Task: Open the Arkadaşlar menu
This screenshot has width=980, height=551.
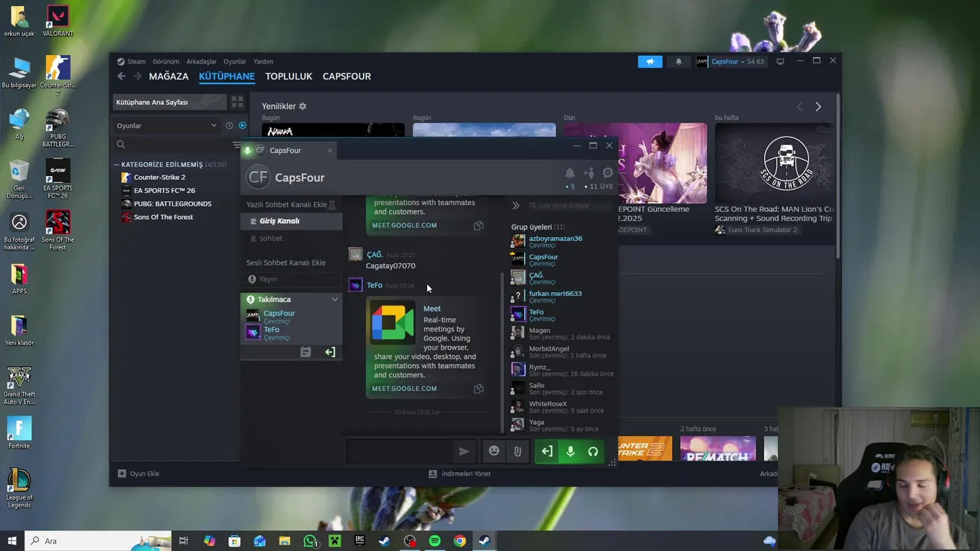Action: point(201,61)
